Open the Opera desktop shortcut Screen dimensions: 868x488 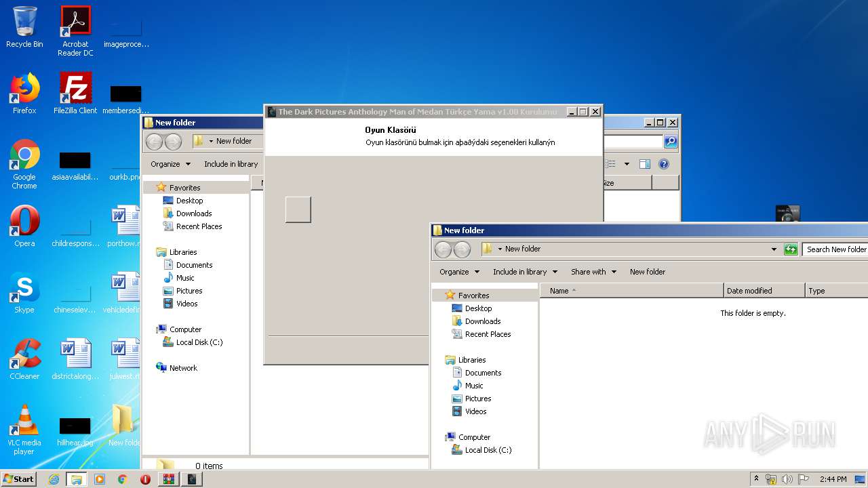tap(24, 226)
